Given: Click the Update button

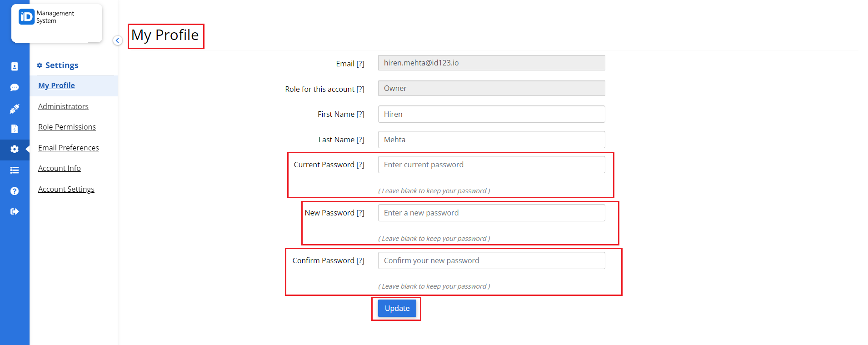Looking at the screenshot, I should [x=396, y=308].
